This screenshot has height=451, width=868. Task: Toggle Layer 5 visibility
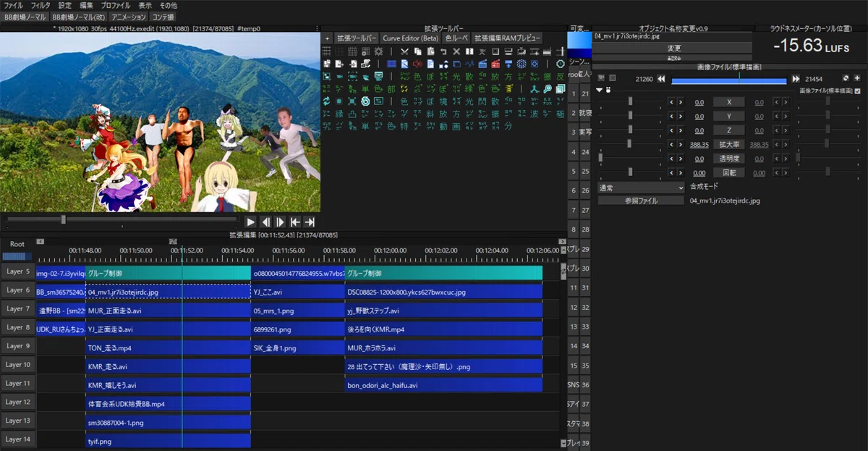[17, 271]
